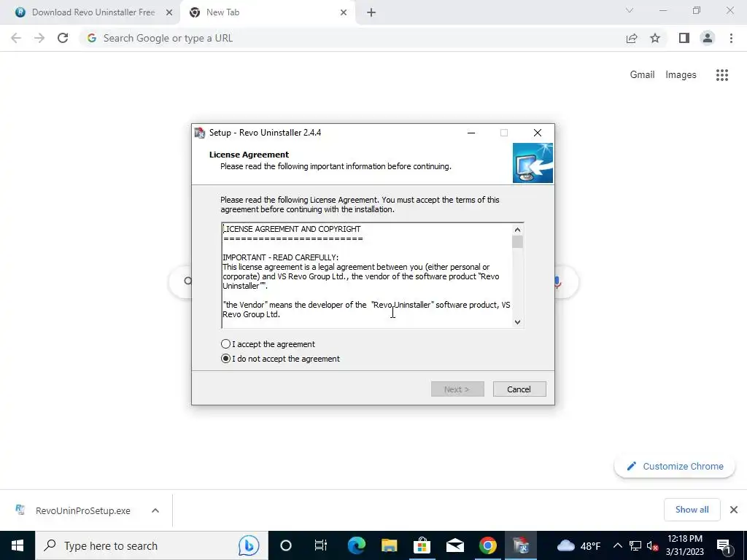Viewport: 747px width, 560px height.
Task: Switch to Chrome in taskbar
Action: pyautogui.click(x=488, y=545)
